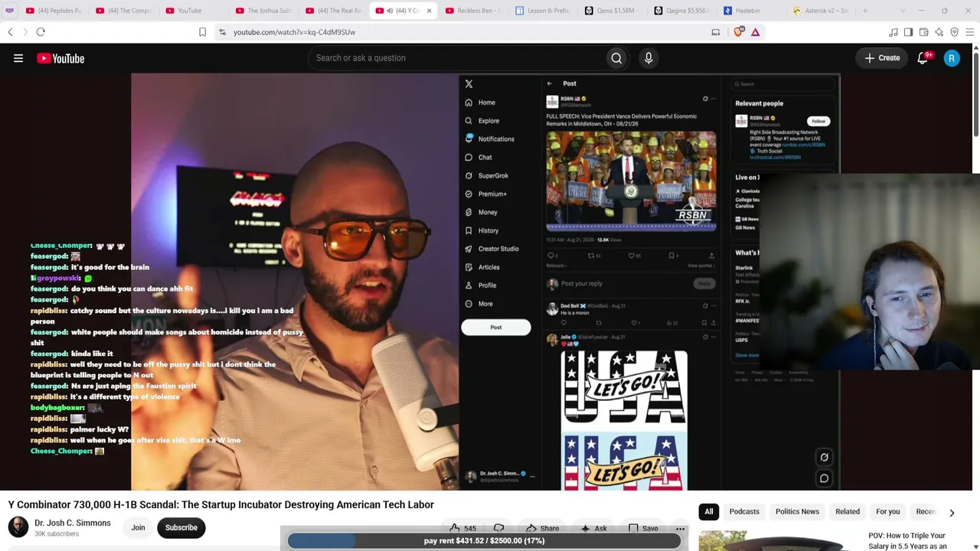Open the tab search dropdown arrow
Viewport: 980px width, 551px height.
[903, 11]
